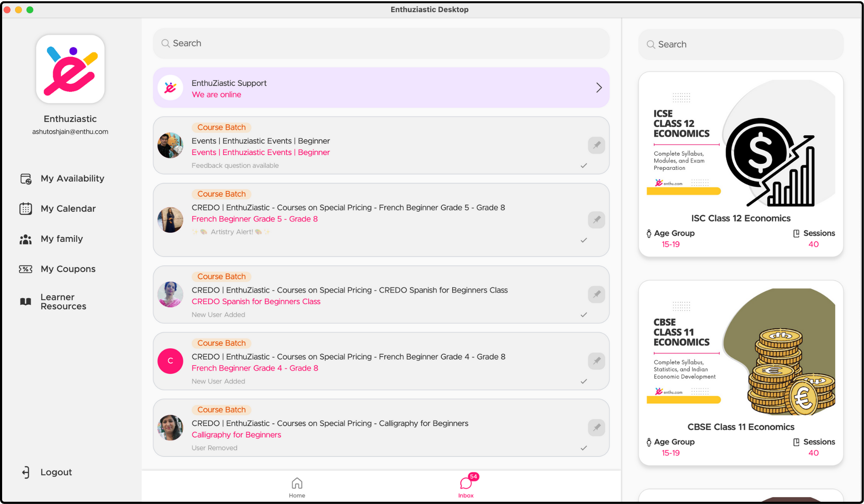The width and height of the screenshot is (864, 504).
Task: Open the ISC Class 12 Economics course card
Action: (x=741, y=164)
